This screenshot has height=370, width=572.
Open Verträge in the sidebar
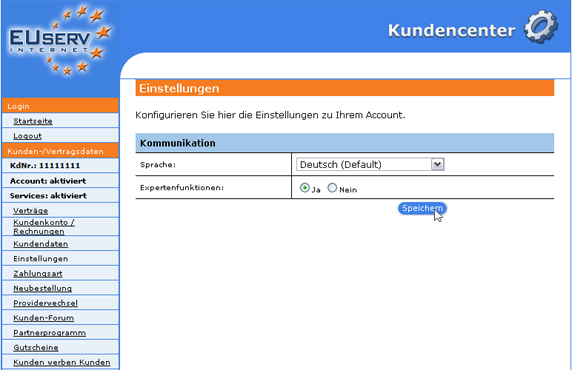[31, 211]
